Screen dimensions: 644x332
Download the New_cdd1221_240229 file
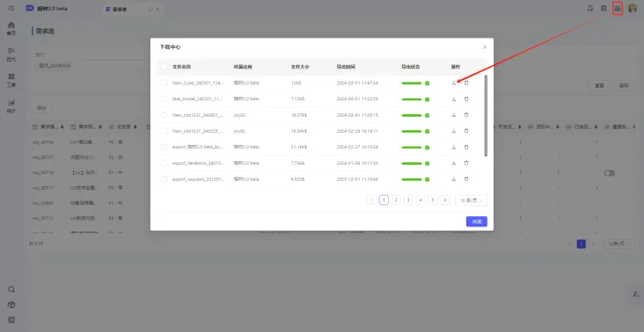pyautogui.click(x=454, y=131)
